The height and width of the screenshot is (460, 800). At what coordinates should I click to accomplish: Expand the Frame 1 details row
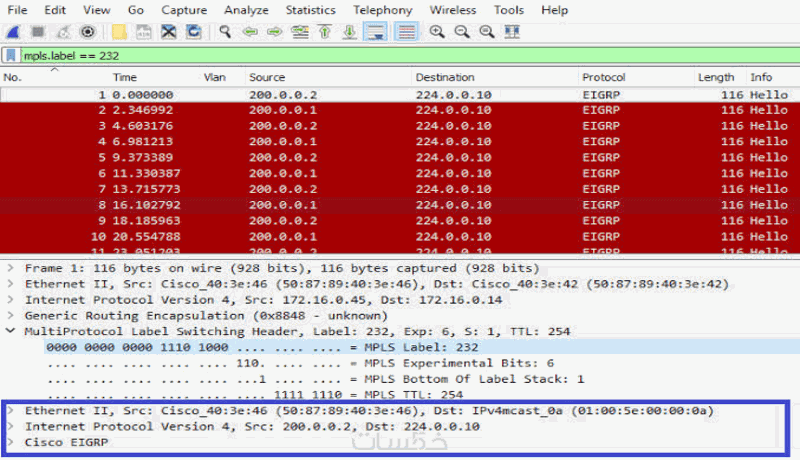[10, 268]
